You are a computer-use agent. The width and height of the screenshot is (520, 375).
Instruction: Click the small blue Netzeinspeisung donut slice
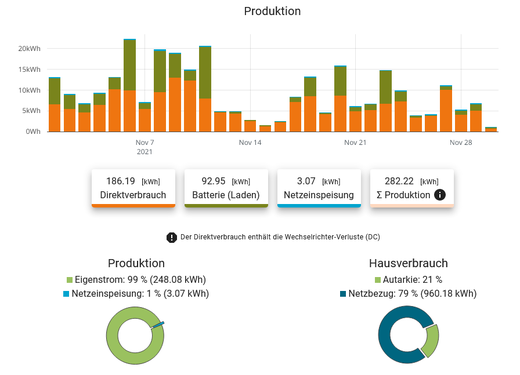point(158,325)
